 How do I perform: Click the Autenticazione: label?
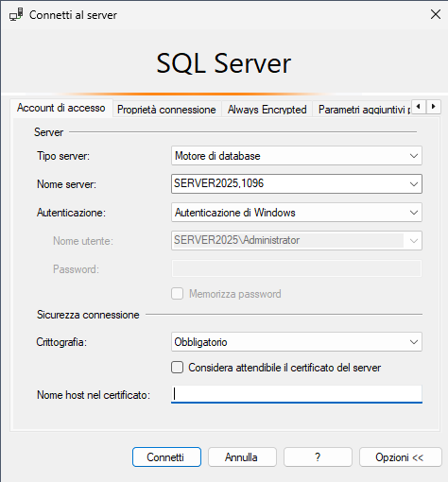(x=71, y=213)
